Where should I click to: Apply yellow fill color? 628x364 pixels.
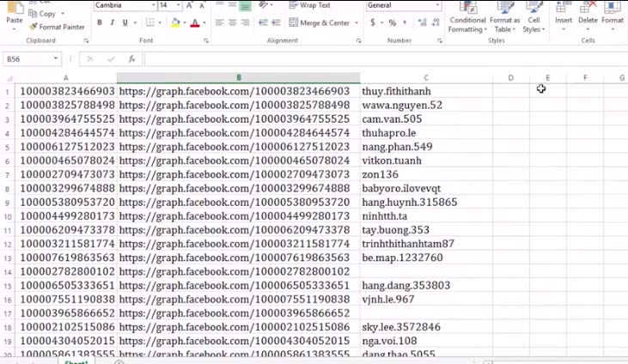(x=175, y=23)
